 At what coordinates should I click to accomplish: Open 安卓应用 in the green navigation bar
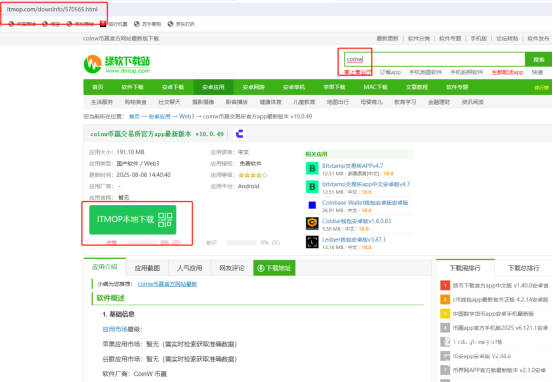point(213,87)
